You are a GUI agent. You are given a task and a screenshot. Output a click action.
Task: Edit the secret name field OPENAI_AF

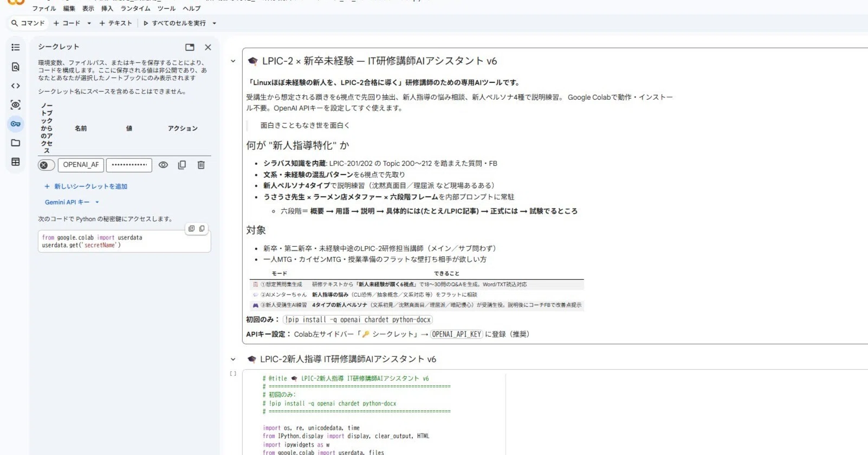[81, 165]
